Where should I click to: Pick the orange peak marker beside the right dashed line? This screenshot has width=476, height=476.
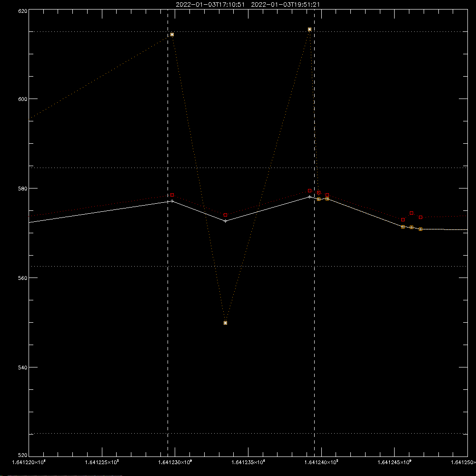(x=310, y=30)
